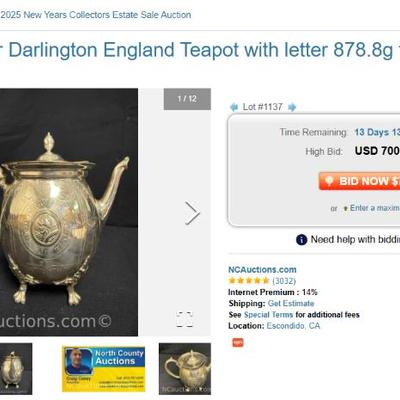The height and width of the screenshot is (400, 400).
Task: Select teapot with handle thumbnail
Action: coord(185,369)
